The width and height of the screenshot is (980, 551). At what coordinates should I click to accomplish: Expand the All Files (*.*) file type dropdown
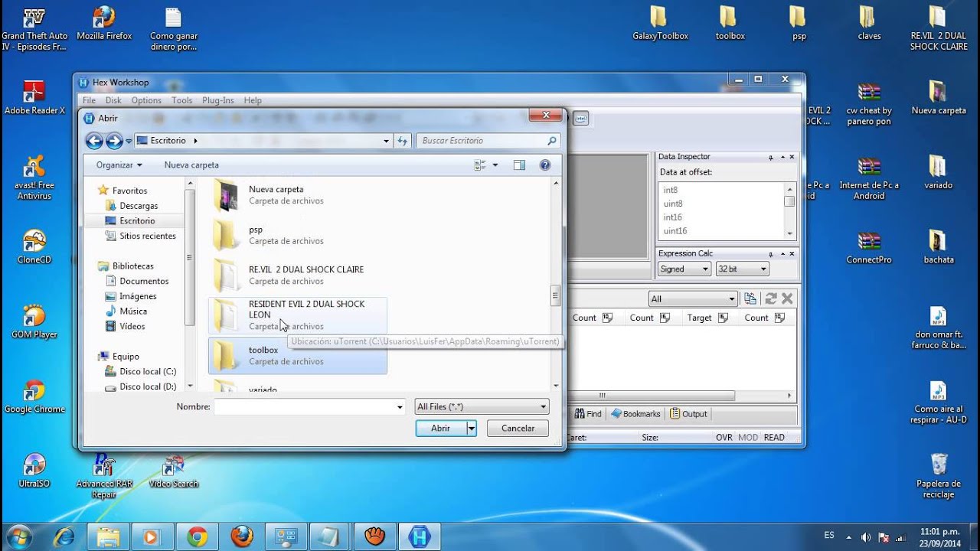[x=543, y=407]
